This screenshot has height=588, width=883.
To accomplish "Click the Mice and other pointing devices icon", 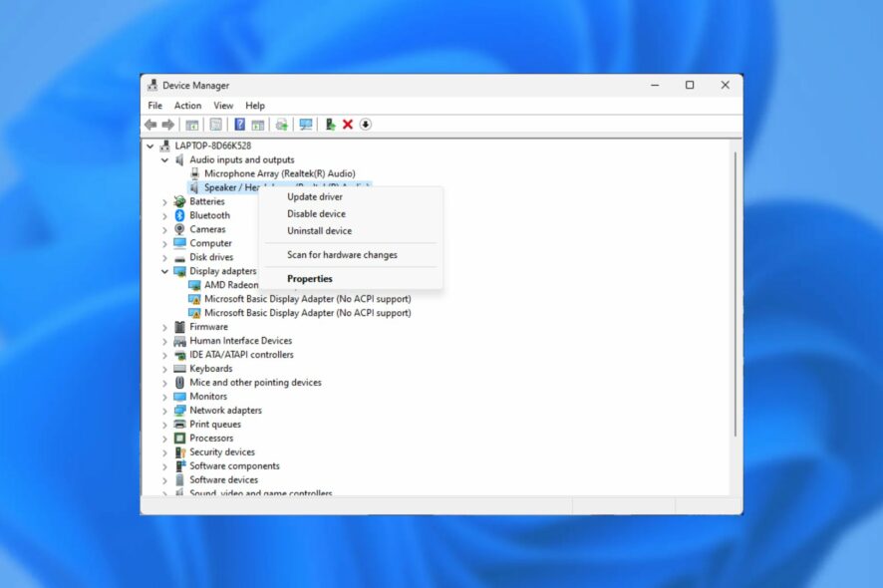I will [x=179, y=383].
